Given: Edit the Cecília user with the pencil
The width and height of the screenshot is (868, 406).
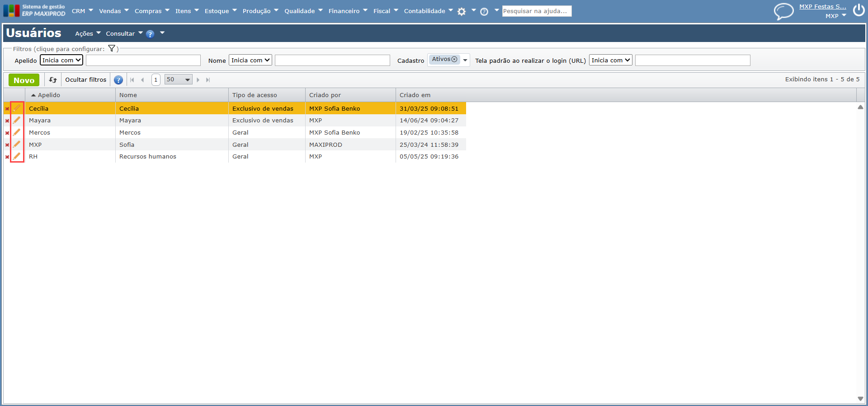Looking at the screenshot, I should coord(17,108).
